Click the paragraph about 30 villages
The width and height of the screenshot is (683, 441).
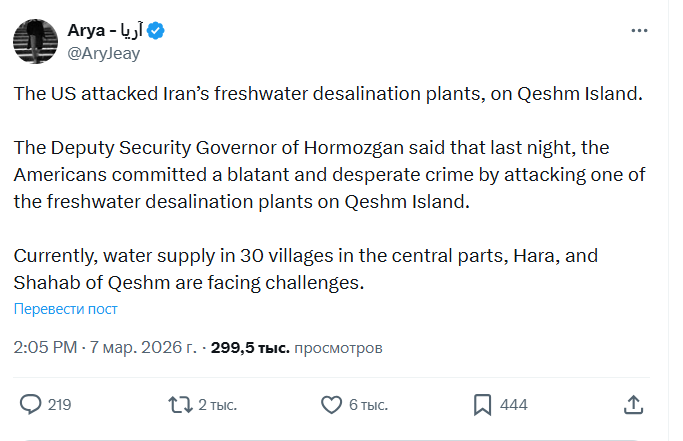click(x=305, y=269)
